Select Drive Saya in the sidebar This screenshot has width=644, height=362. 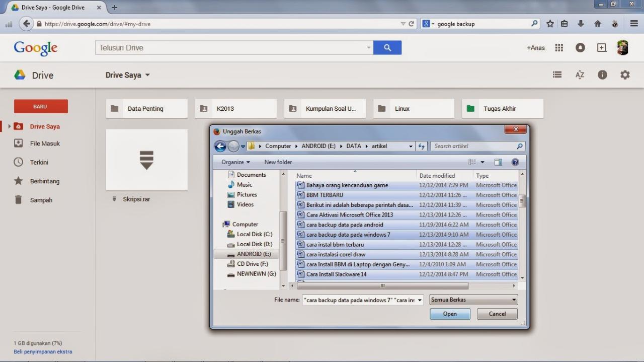coord(45,126)
